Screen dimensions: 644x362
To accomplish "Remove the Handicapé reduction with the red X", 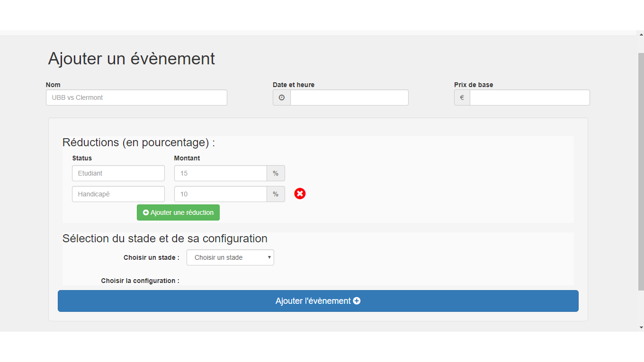I will click(x=300, y=194).
